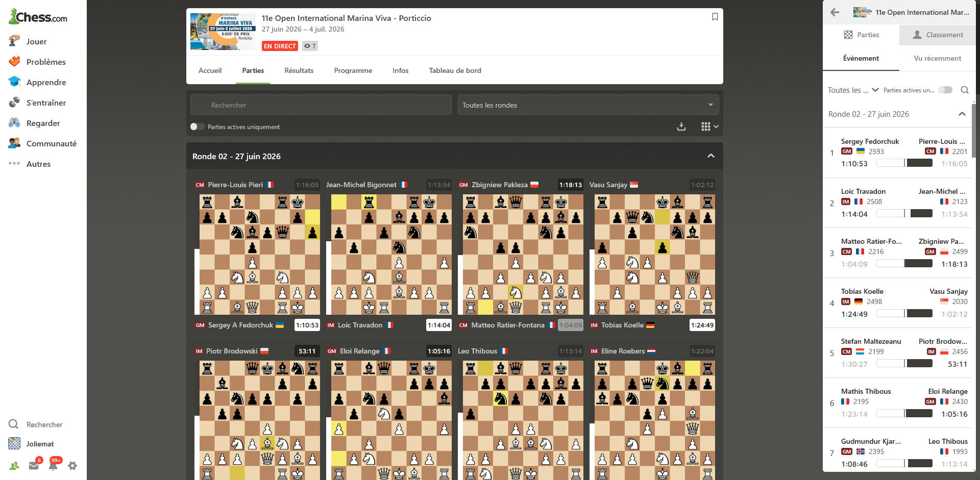Open Jean-Michel Bigonnet player name
Screen dimensions: 980x480
point(361,185)
